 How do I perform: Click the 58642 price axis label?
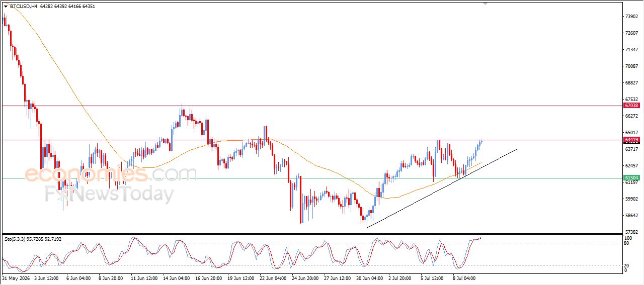[631, 216]
